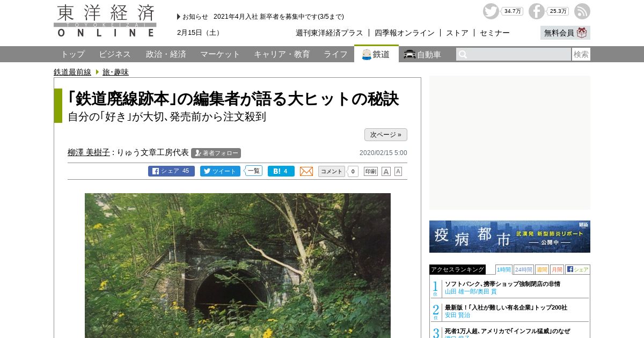Open the マーケット nav tab

click(220, 54)
